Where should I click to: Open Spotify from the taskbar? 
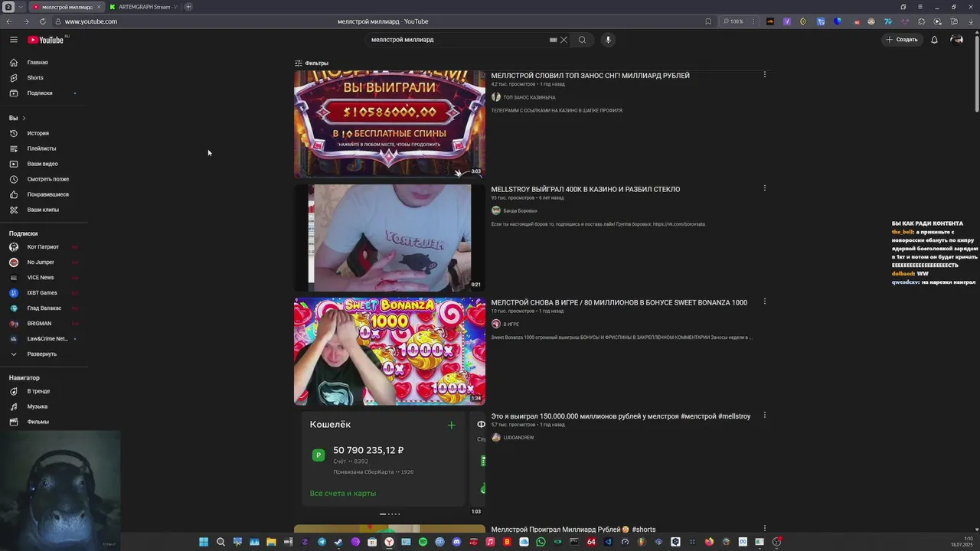423,542
